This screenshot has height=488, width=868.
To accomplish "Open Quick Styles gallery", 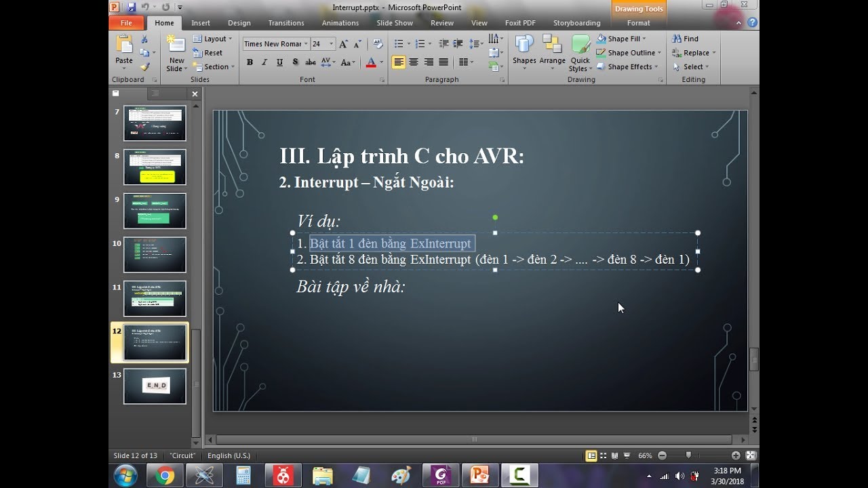I will pyautogui.click(x=580, y=53).
